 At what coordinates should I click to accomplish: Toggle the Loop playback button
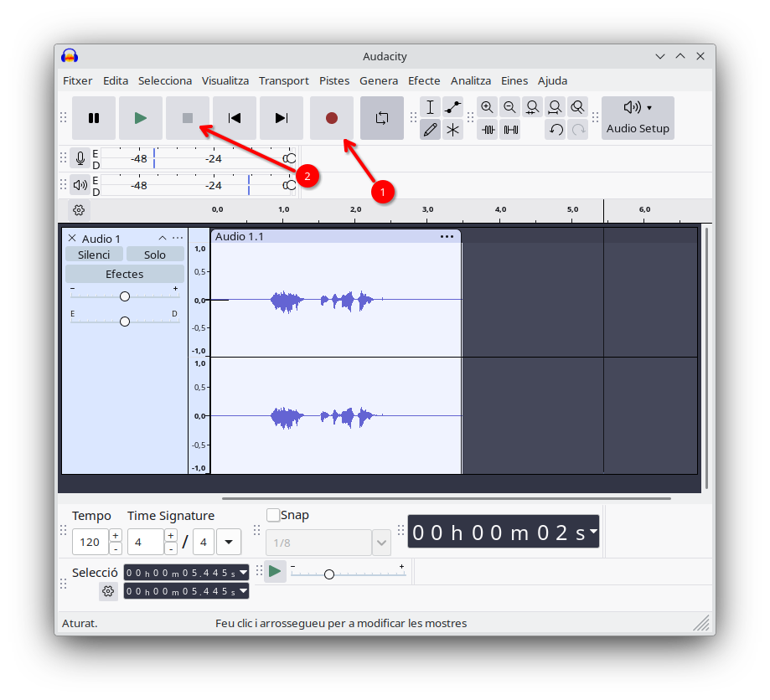coord(382,118)
